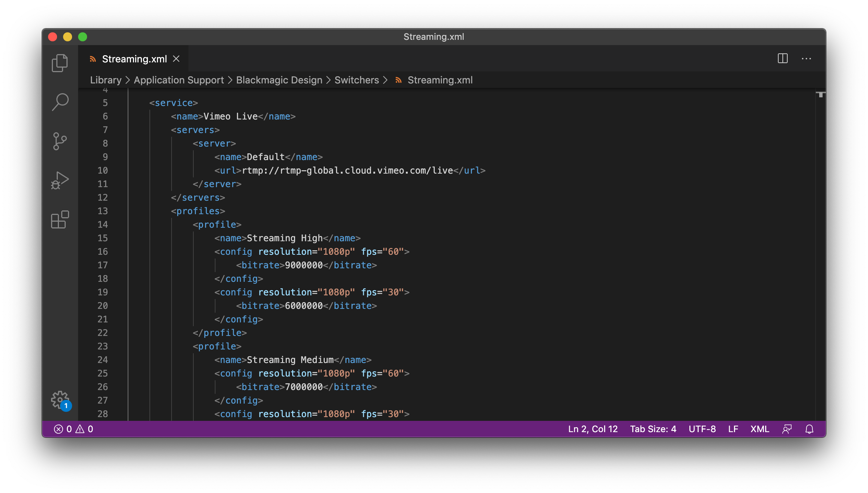Open the Source Control view
This screenshot has width=868, height=493.
point(60,141)
